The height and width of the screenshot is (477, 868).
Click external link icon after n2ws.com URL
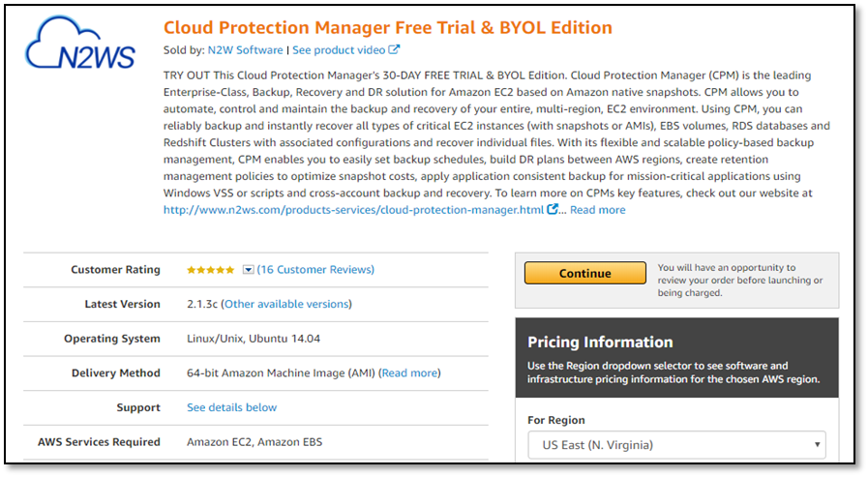[x=552, y=209]
